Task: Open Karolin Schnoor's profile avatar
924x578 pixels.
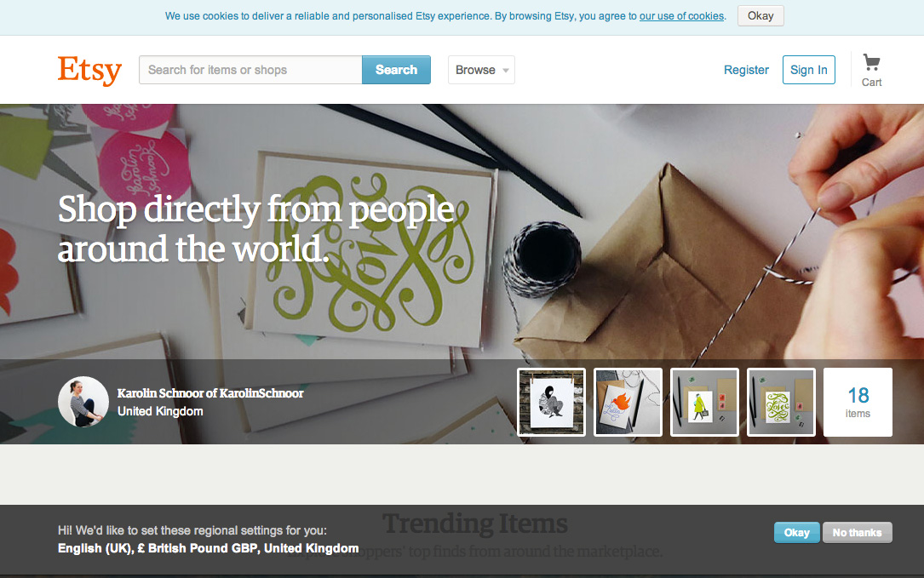Action: click(83, 402)
